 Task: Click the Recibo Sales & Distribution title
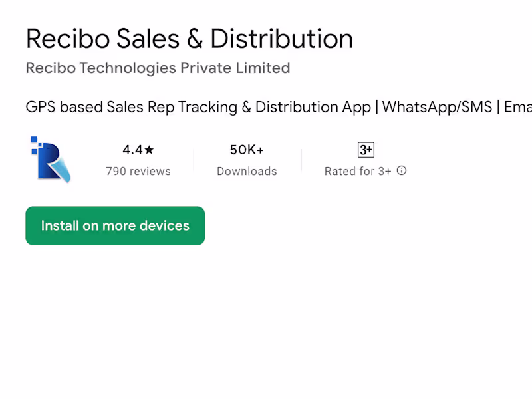pyautogui.click(x=189, y=39)
